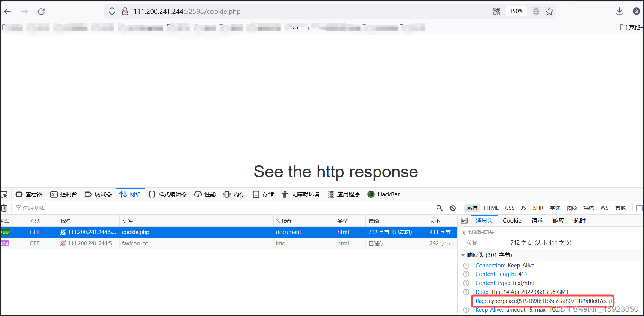Open the Storage (存储) tab
644x316 pixels.
[x=263, y=194]
